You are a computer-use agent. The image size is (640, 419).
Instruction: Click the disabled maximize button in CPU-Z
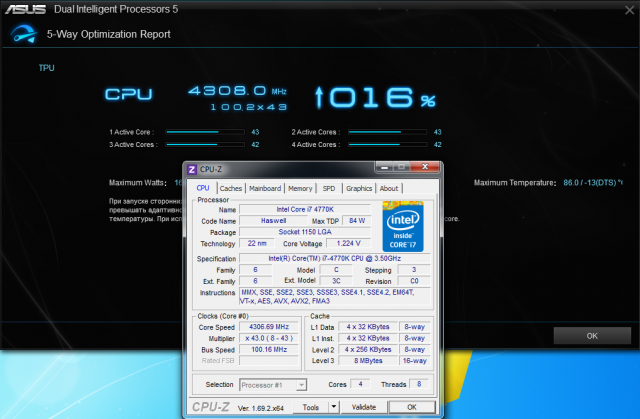pos(402,167)
